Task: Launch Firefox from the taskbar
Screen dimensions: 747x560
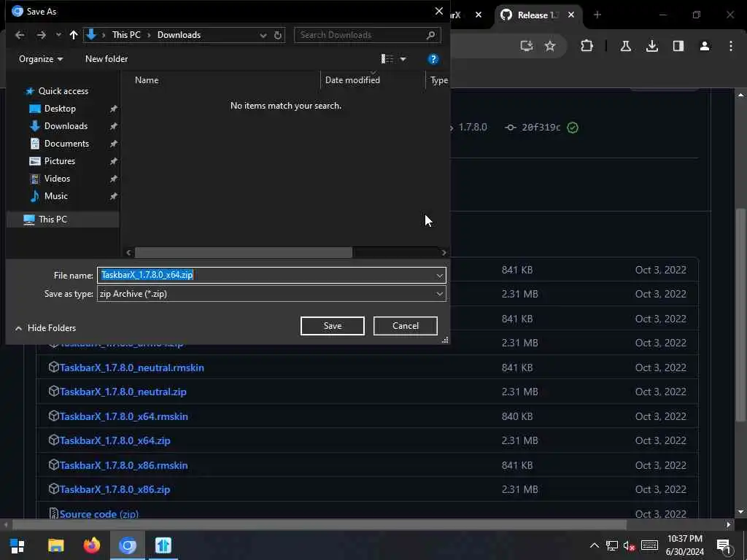Action: pyautogui.click(x=91, y=545)
